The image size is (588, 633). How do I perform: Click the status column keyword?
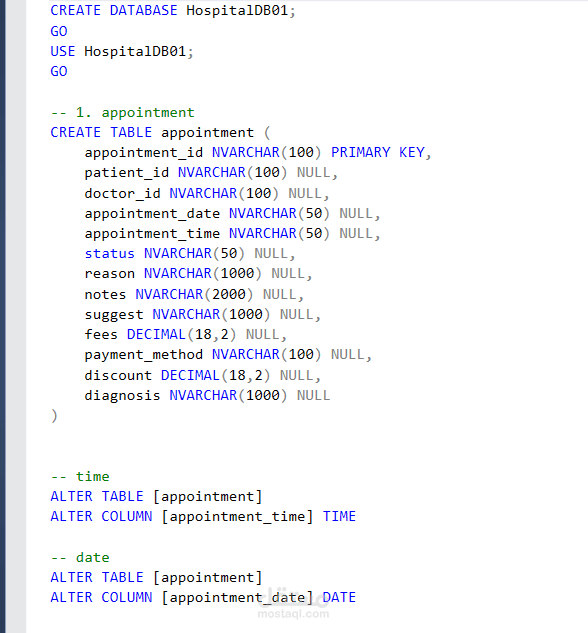click(x=109, y=254)
